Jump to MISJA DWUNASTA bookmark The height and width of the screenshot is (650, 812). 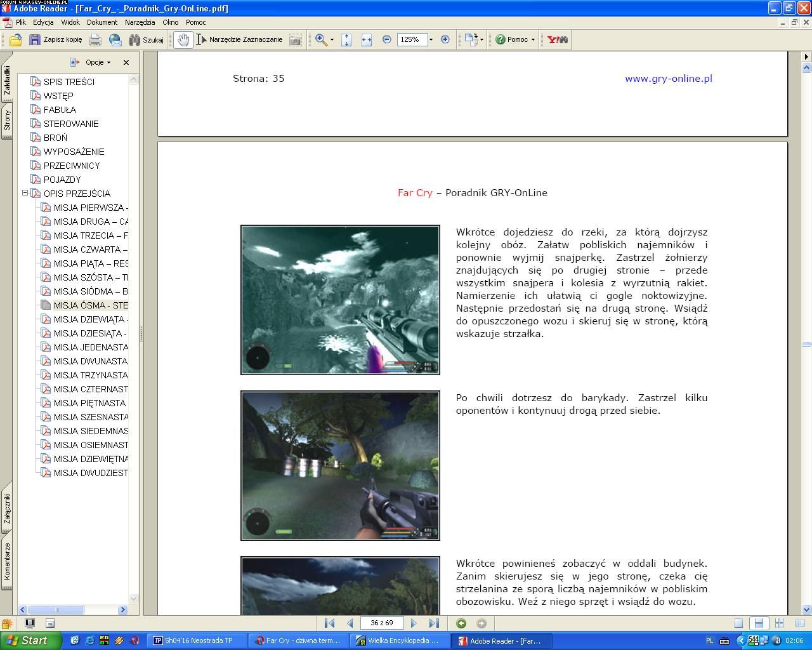pyautogui.click(x=91, y=361)
